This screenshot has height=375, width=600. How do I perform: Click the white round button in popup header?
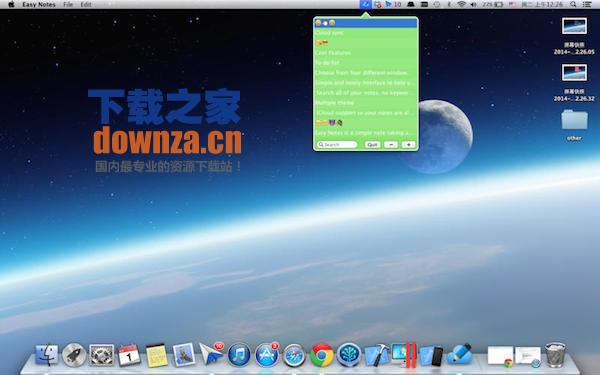tap(325, 23)
